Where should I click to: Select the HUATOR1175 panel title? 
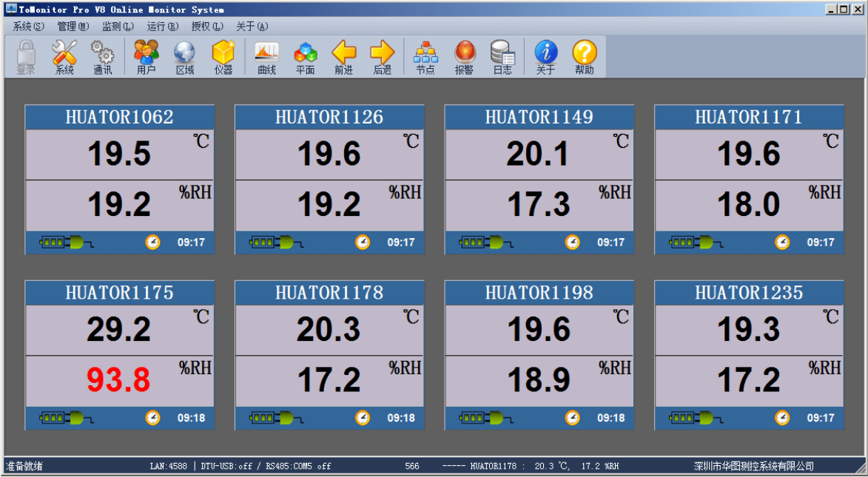tap(119, 293)
